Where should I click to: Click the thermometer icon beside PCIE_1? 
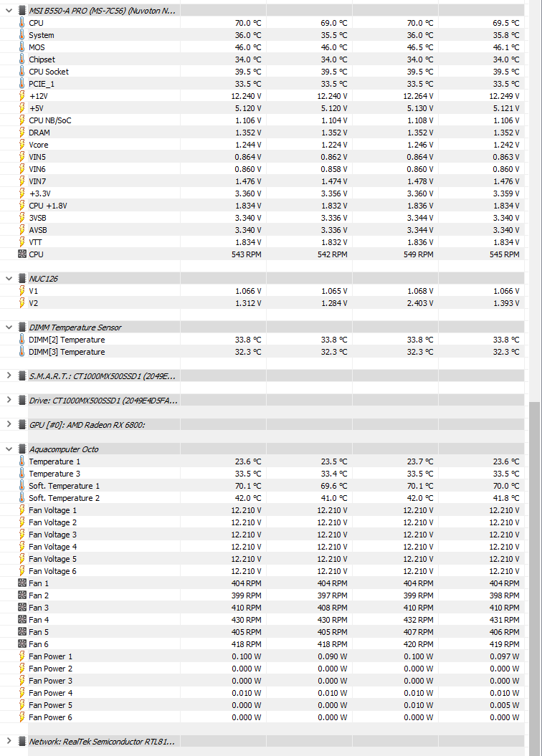click(22, 83)
